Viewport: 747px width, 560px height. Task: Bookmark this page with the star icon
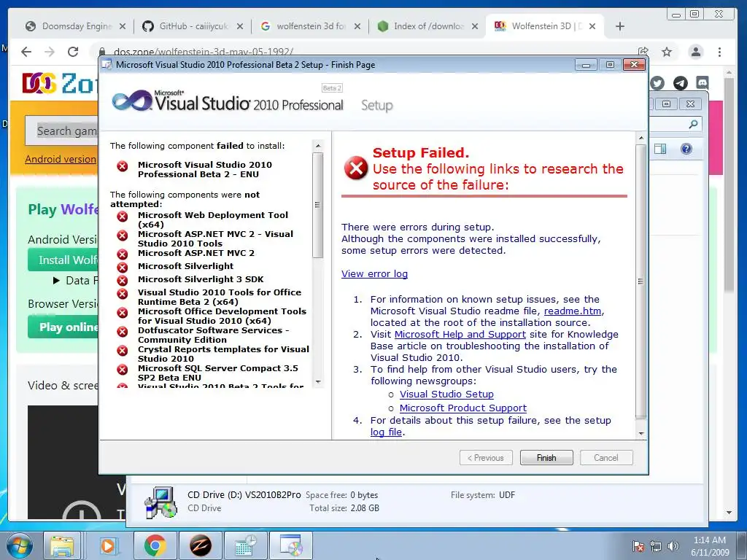click(x=667, y=52)
